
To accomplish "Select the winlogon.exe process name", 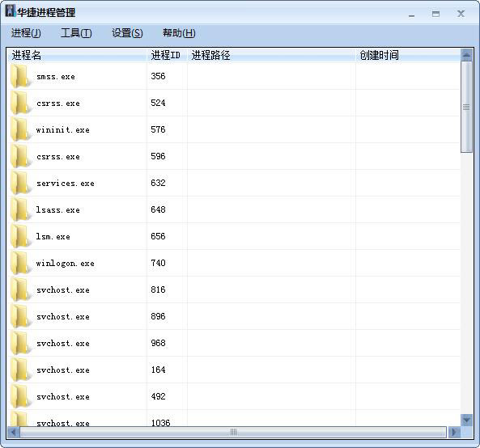I will click(66, 264).
